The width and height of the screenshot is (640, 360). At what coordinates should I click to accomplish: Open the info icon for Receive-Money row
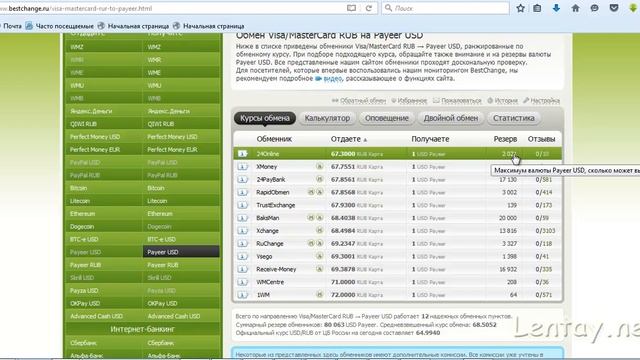click(x=242, y=269)
